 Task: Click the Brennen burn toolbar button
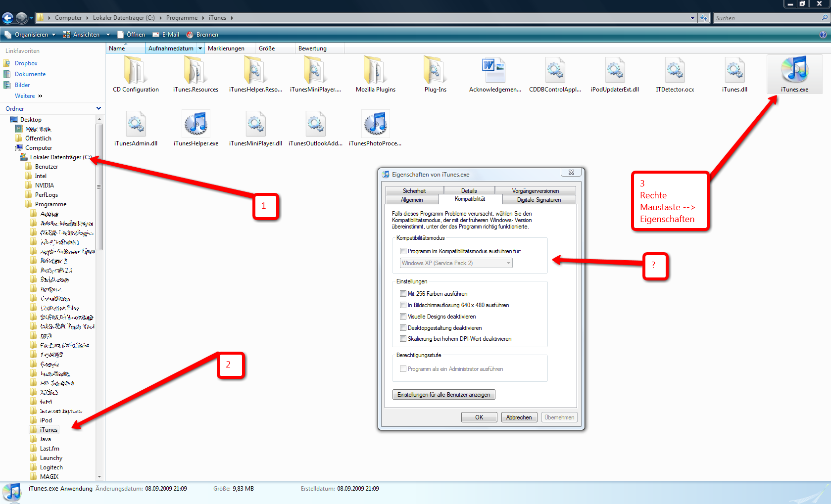tap(202, 35)
